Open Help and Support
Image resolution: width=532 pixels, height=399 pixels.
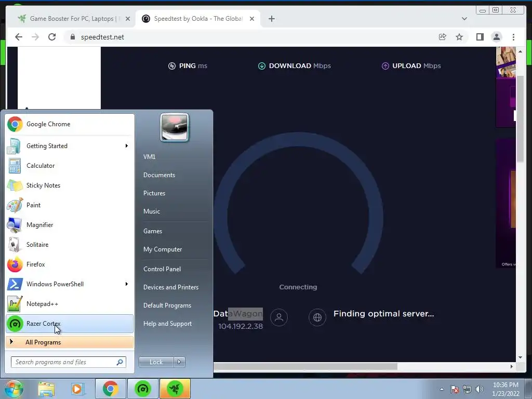168,324
